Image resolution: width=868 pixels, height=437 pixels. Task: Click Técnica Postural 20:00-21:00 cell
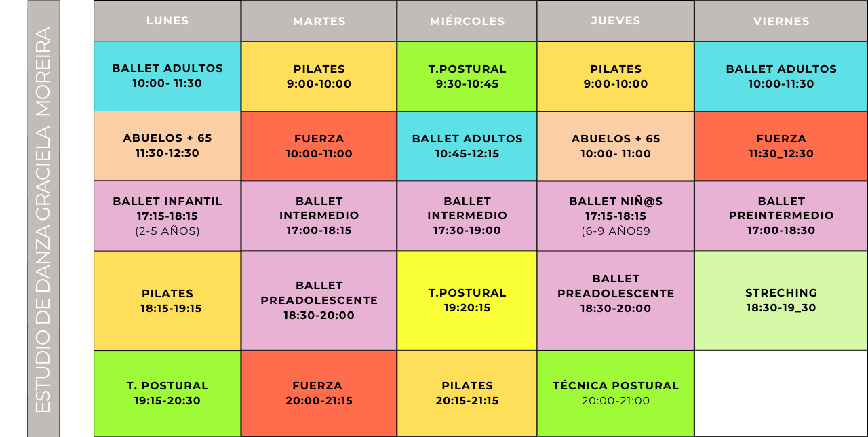(x=616, y=394)
